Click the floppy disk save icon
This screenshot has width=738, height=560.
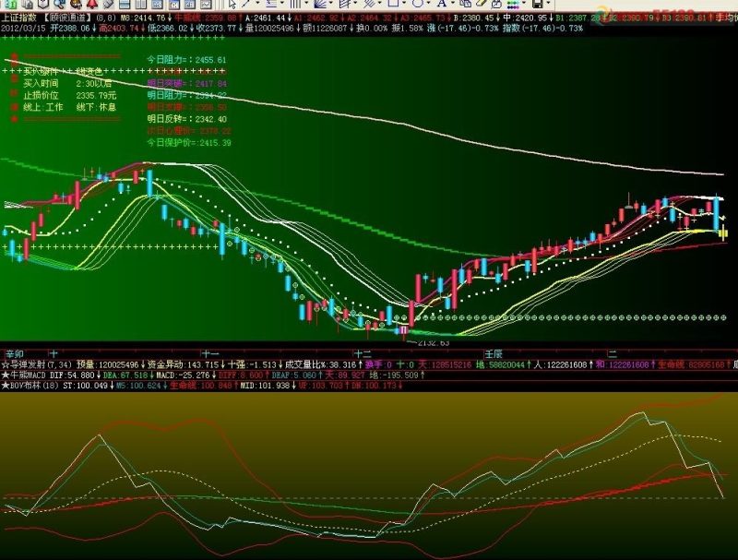(538, 4)
